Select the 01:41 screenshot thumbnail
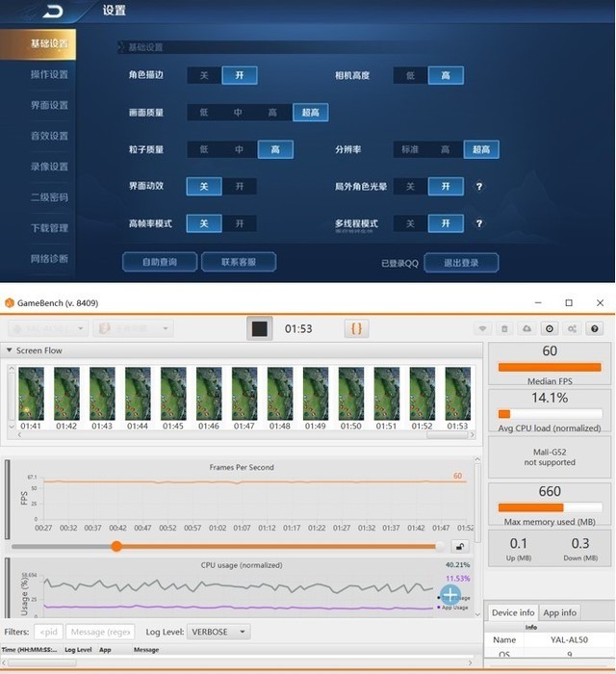Viewport: 616px width, 674px height. pyautogui.click(x=31, y=394)
